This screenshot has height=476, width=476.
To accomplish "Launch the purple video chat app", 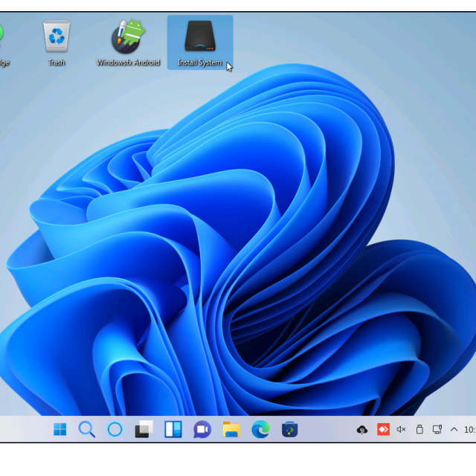I will (x=202, y=430).
